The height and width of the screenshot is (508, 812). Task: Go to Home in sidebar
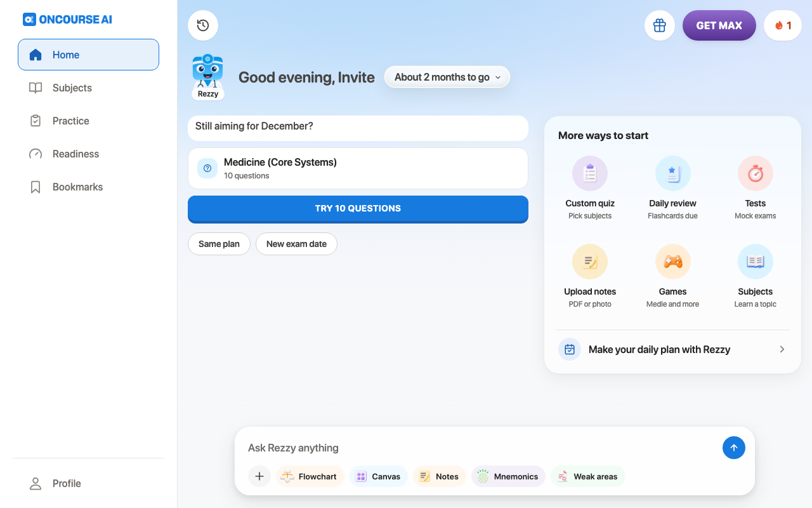coord(88,55)
